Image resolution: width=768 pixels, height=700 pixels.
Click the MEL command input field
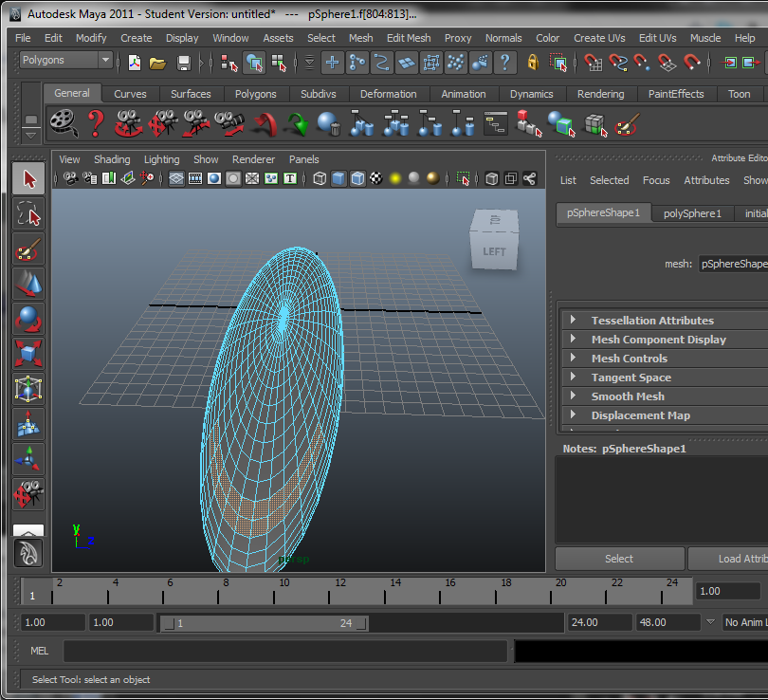285,651
